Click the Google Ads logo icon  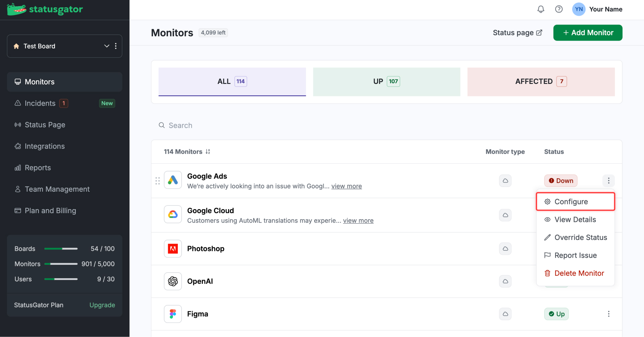coord(173,180)
